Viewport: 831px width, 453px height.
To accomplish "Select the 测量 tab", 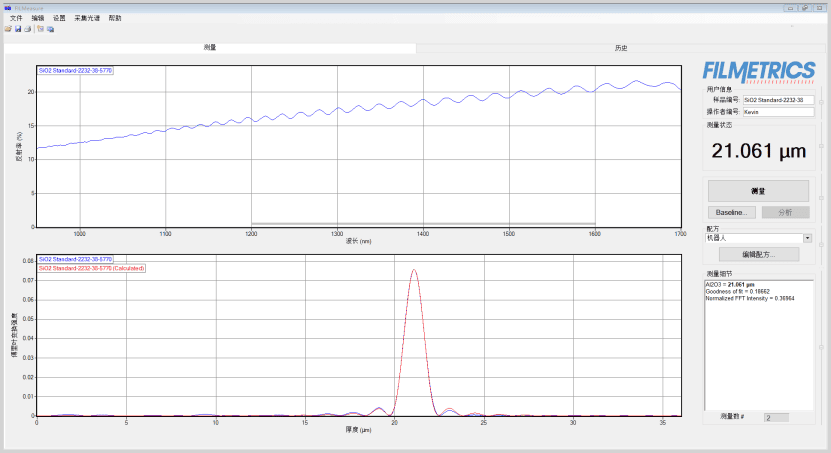I will coord(210,48).
